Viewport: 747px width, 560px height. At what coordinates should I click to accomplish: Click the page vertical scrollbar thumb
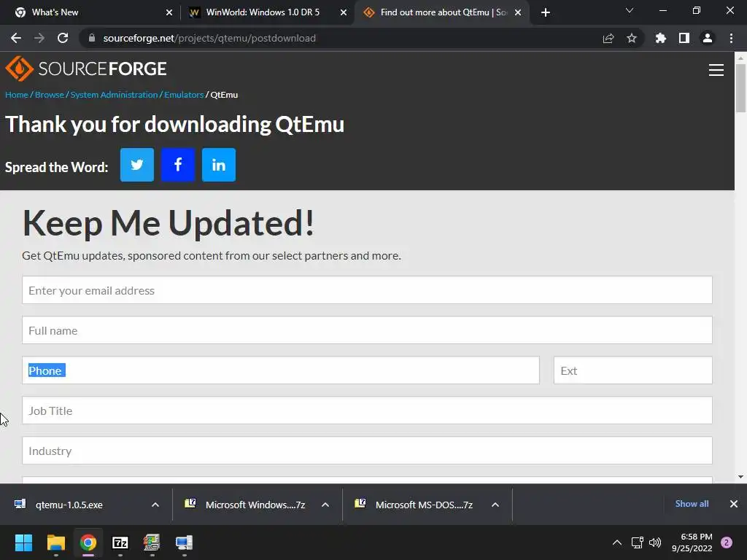coord(740,88)
